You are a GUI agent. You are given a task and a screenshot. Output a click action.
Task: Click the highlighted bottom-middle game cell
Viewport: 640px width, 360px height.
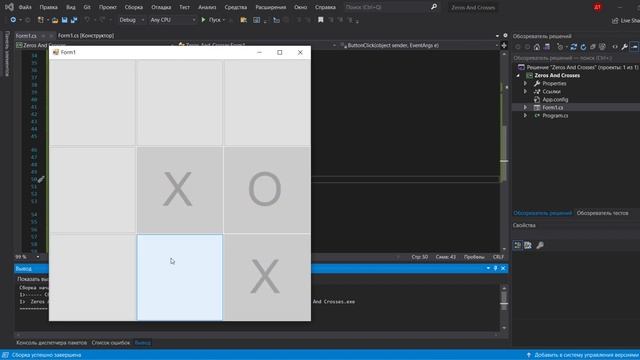[x=180, y=277]
